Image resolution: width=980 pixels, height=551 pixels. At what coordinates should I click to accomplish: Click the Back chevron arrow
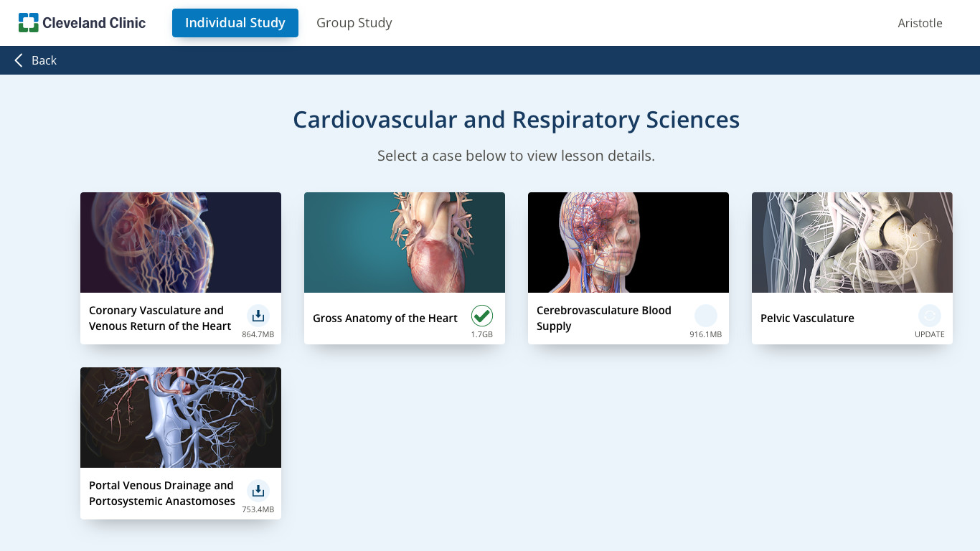click(19, 60)
